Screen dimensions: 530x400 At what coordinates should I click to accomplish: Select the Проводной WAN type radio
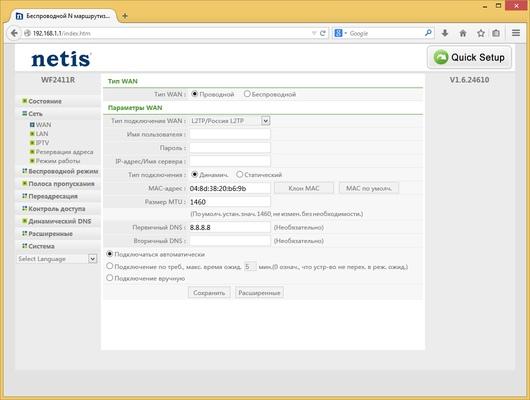(195, 94)
